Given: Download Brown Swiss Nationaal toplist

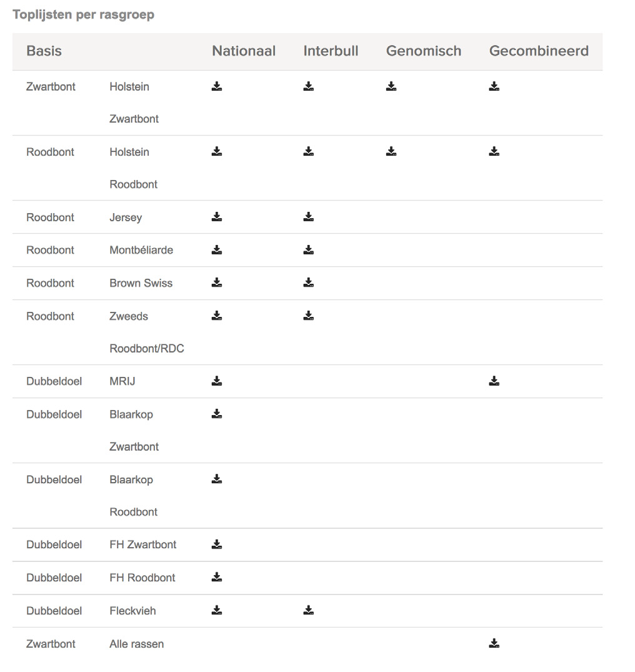Looking at the screenshot, I should pyautogui.click(x=217, y=283).
